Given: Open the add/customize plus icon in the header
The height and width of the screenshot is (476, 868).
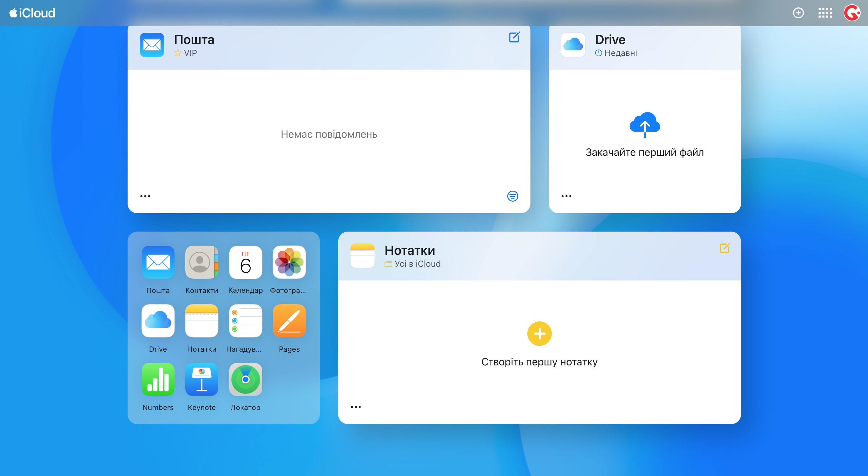Looking at the screenshot, I should 798,13.
